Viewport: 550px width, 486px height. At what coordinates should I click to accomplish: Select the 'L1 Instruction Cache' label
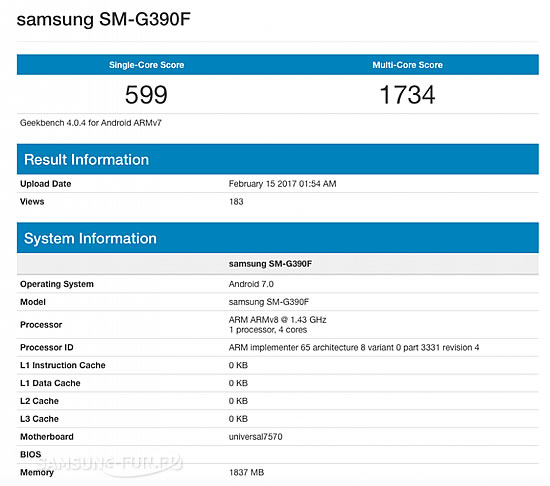point(63,365)
